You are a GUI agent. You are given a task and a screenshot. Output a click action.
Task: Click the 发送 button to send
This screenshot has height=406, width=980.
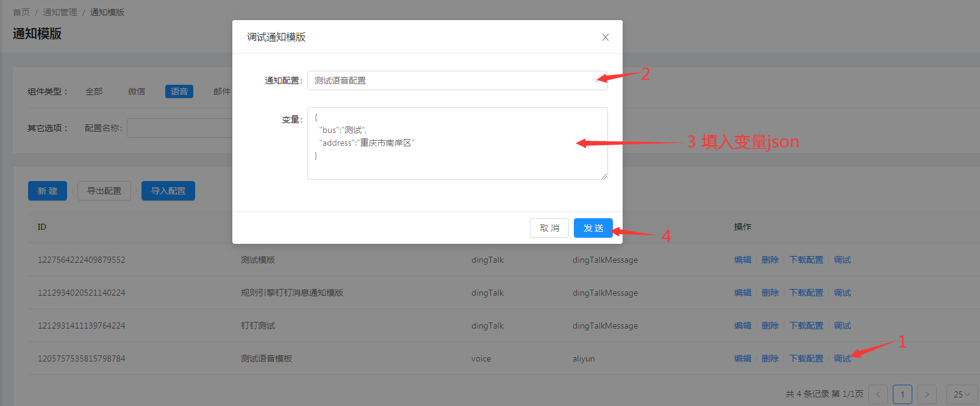pos(593,228)
